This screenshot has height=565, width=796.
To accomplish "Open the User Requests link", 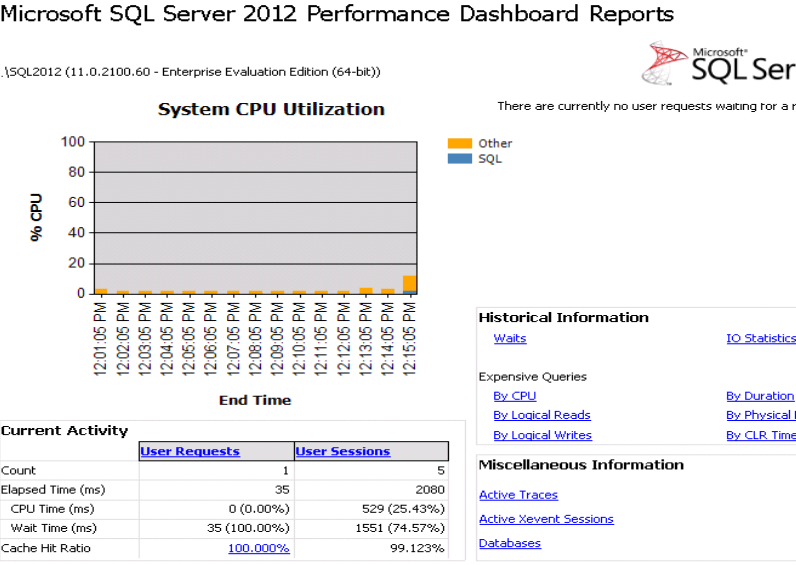I will (x=190, y=451).
